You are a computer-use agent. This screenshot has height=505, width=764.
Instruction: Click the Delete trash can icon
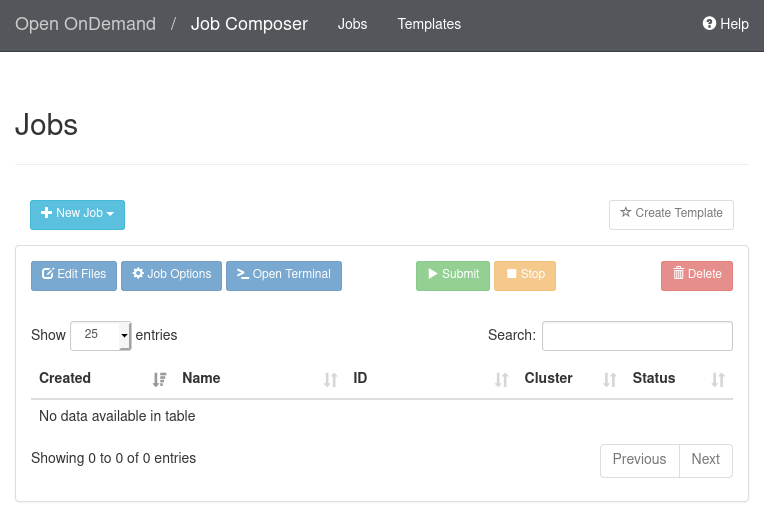(678, 274)
